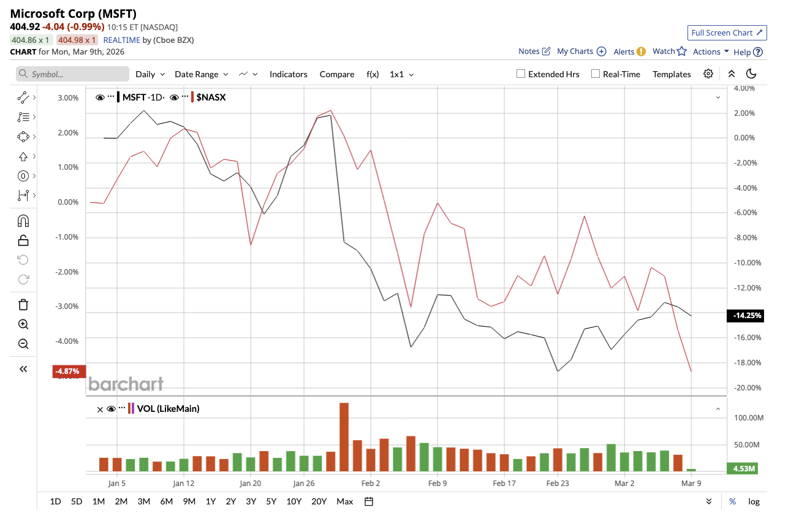Enable the Extended Hrs checkbox
The height and width of the screenshot is (532, 799).
click(521, 74)
